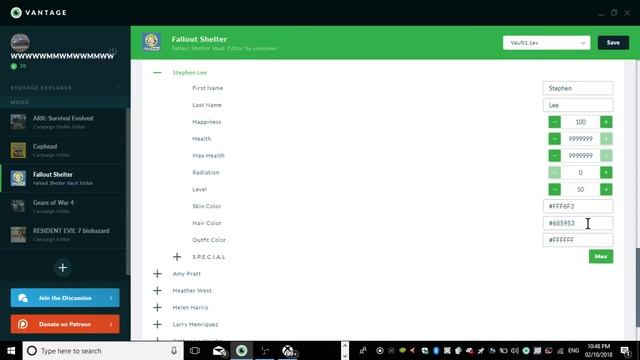Open the user profile avatar

point(20,42)
